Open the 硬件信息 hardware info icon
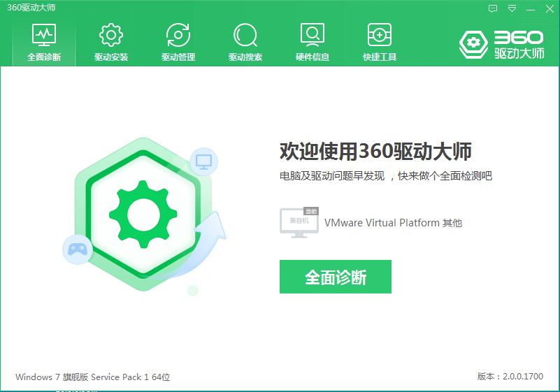Screen dimensions: 560x392 (313, 35)
